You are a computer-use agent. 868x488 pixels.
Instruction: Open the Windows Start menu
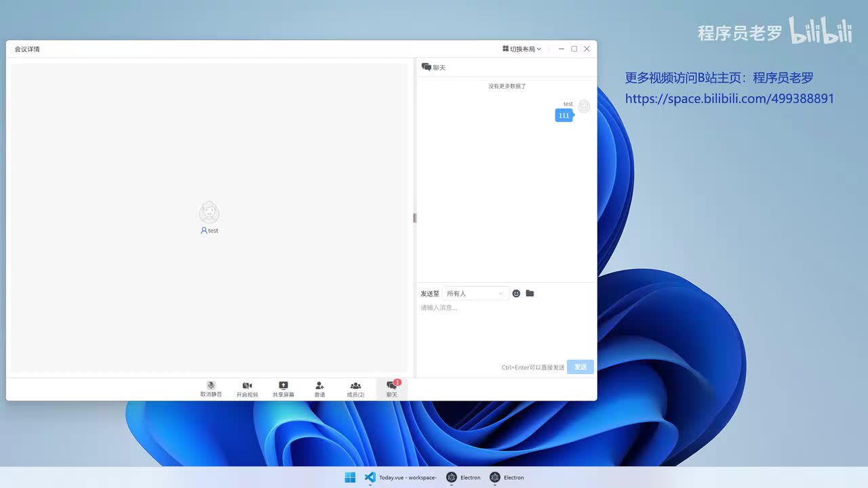coord(350,477)
